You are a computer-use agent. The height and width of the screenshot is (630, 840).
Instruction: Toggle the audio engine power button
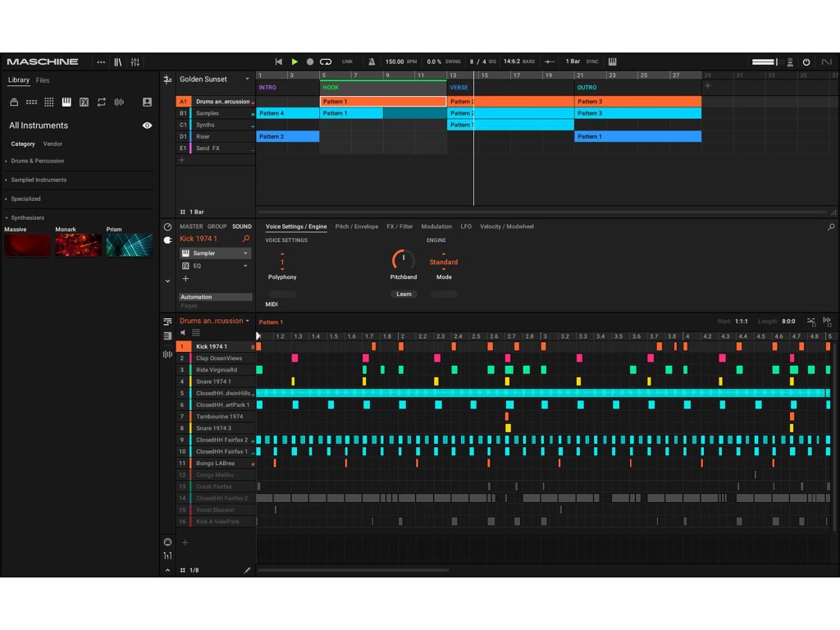[x=806, y=62]
